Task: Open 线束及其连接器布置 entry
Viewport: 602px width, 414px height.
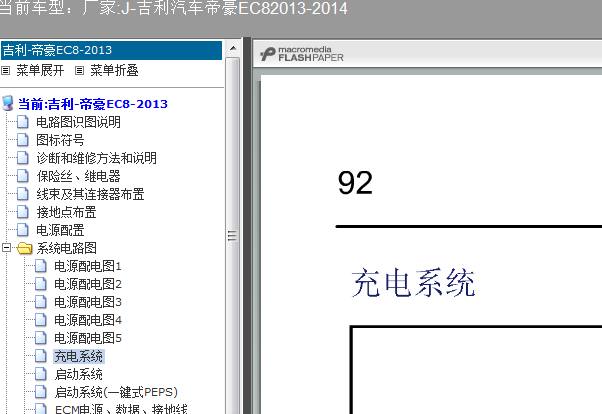Action: [x=90, y=194]
